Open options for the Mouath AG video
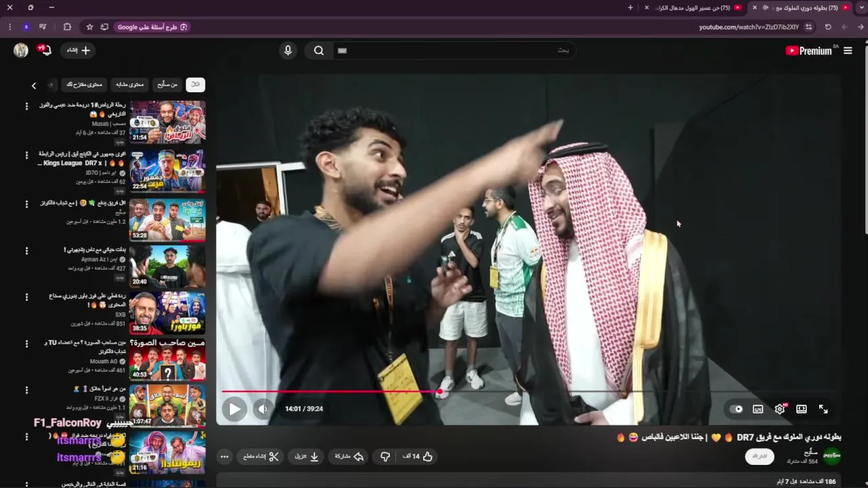 click(x=26, y=344)
